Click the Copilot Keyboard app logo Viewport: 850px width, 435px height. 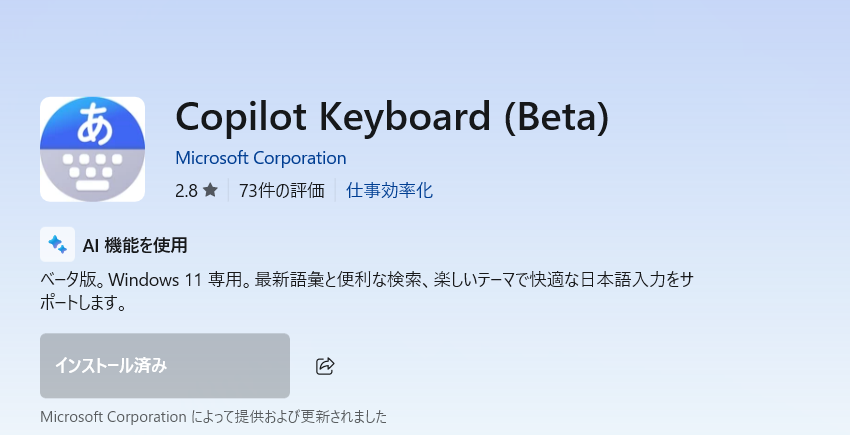[92, 149]
